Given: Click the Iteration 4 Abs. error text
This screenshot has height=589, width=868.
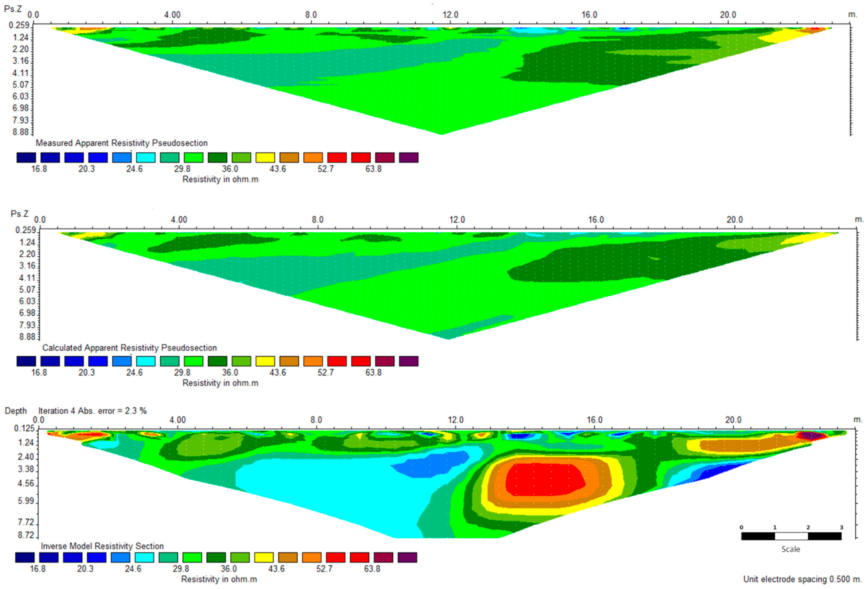Looking at the screenshot, I should click(x=92, y=411).
